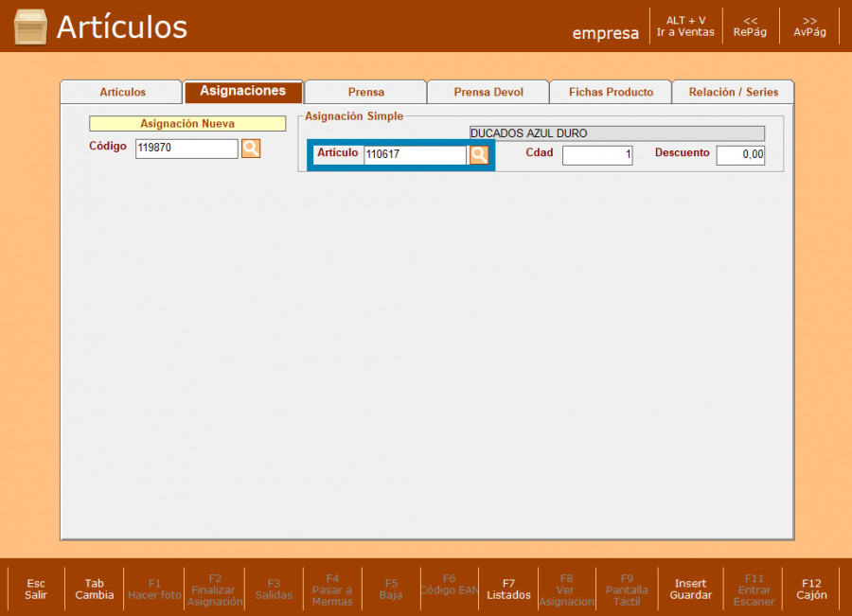Viewport: 852px width, 616px height.
Task: Click the search magnifier beside Artículo field
Action: coord(479,155)
